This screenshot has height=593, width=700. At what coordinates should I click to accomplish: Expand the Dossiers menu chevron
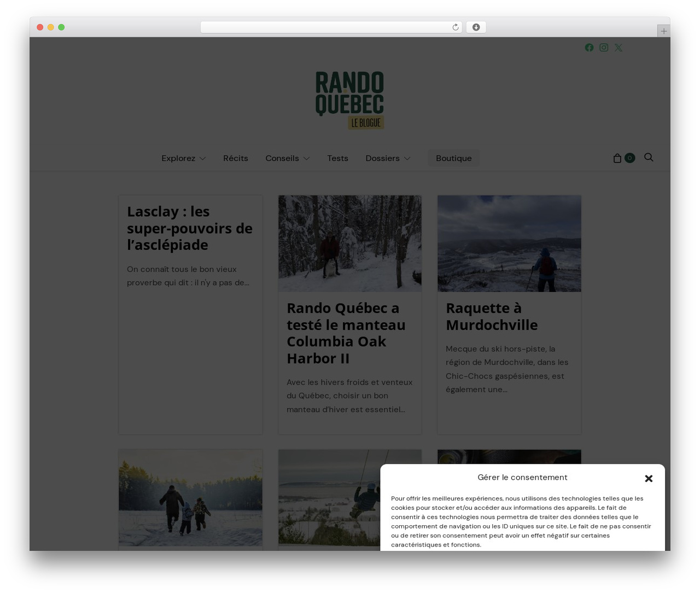pyautogui.click(x=407, y=159)
